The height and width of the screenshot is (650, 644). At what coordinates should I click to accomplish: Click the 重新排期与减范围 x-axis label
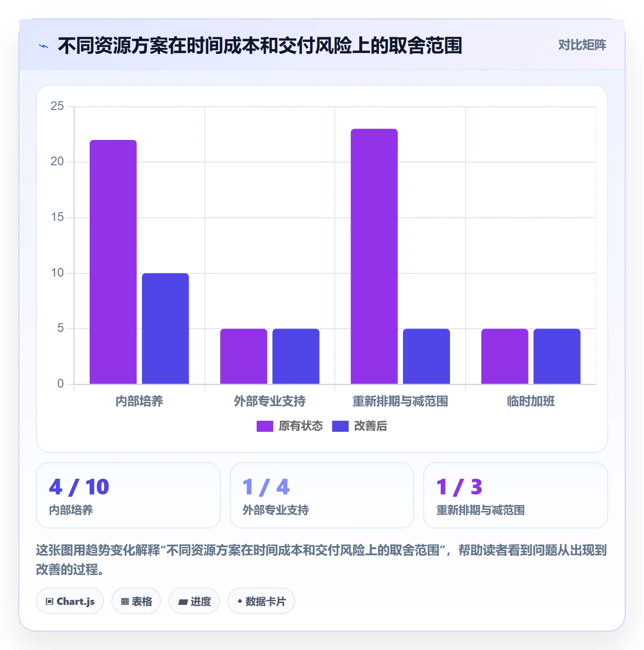click(400, 401)
